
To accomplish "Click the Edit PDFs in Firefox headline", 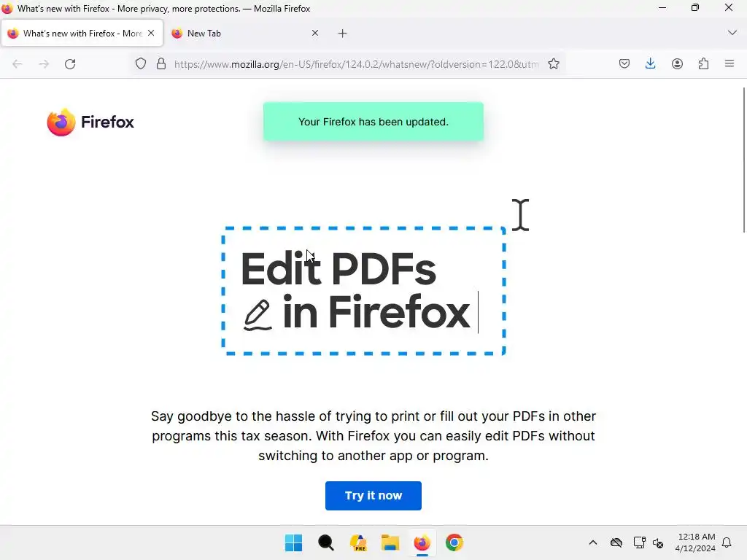I will click(x=356, y=291).
